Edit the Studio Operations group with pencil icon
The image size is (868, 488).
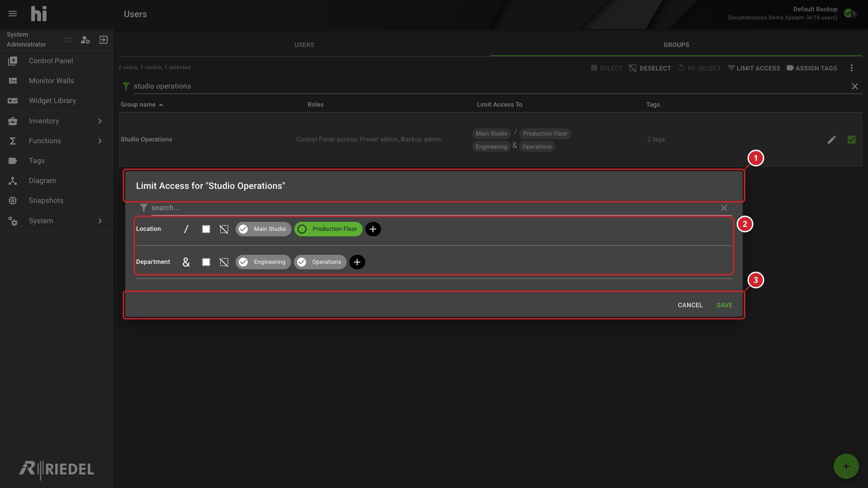tap(832, 140)
